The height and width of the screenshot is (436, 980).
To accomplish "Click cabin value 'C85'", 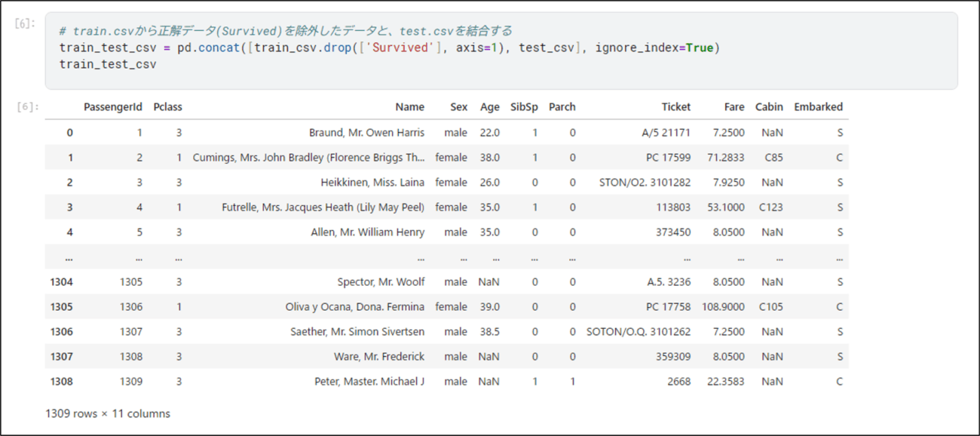I will [773, 158].
